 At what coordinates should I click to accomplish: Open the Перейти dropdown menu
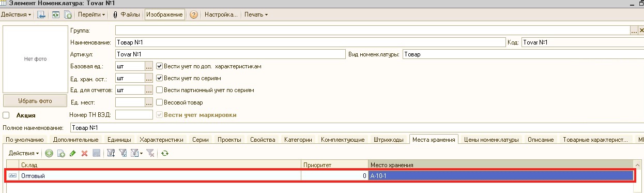pos(91,14)
